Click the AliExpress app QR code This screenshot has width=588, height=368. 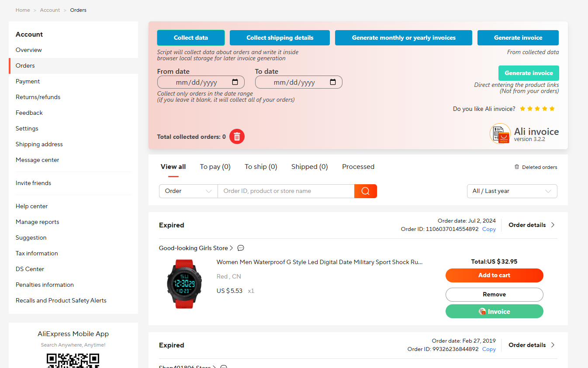point(73,361)
